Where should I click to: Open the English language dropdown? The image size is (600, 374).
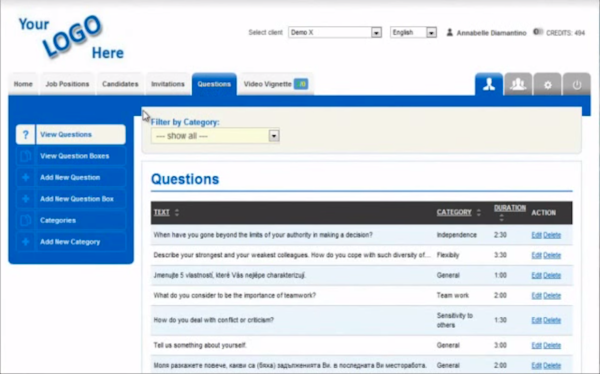click(x=413, y=33)
